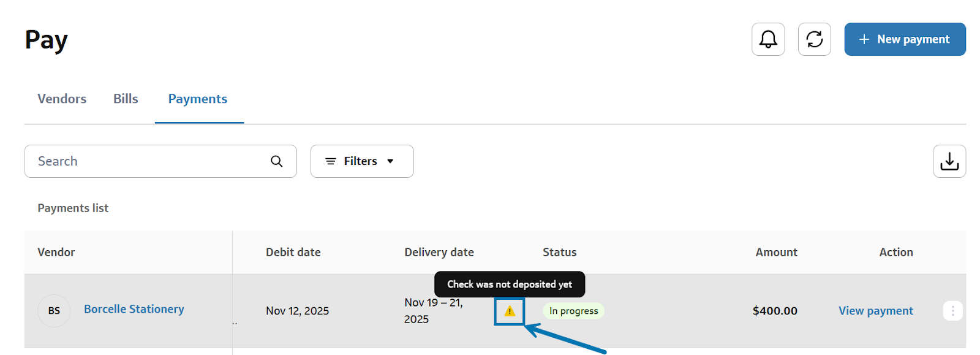This screenshot has width=980, height=355.
Task: Sort by the Delivery date column header
Action: tap(439, 252)
